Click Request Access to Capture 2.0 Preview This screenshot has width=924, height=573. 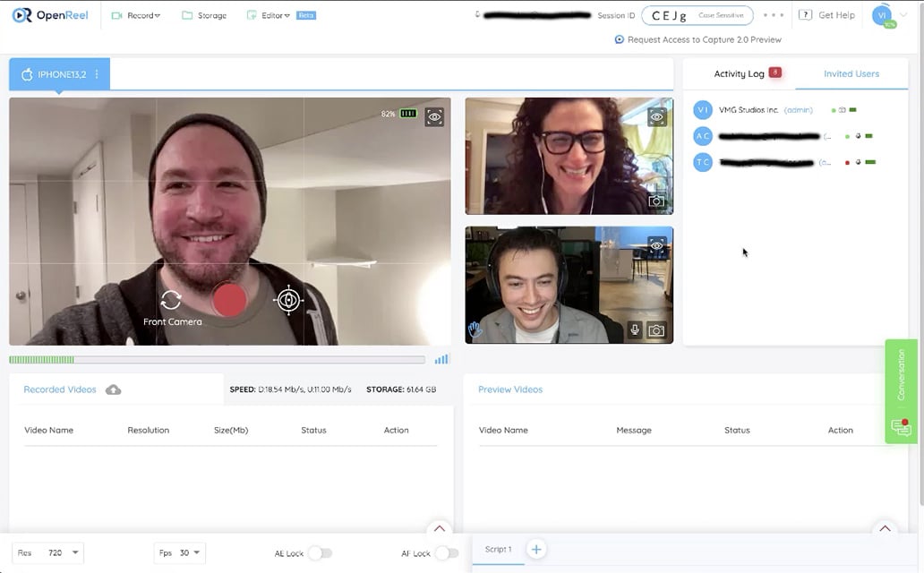coord(698,39)
